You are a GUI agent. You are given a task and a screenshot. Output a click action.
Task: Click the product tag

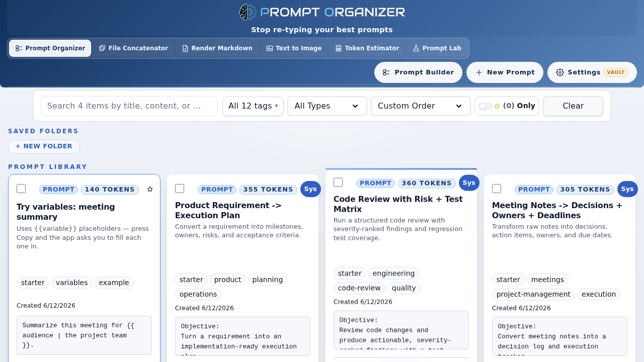228,280
